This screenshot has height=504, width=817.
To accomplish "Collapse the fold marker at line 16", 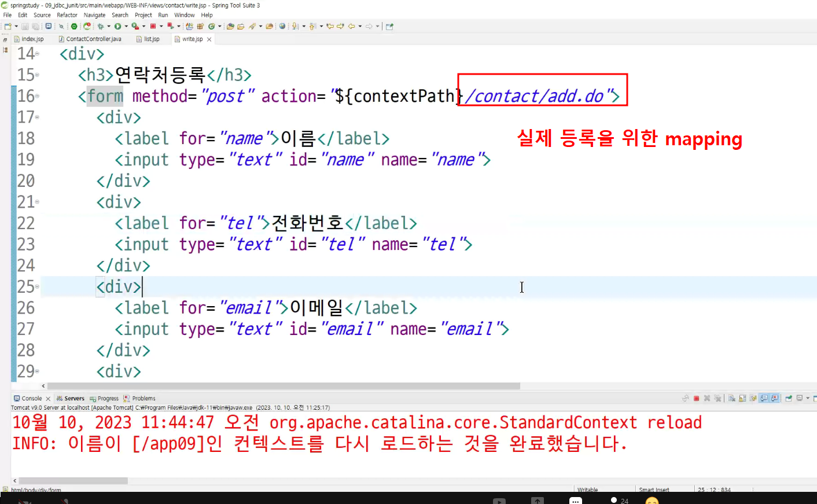I will (x=38, y=96).
